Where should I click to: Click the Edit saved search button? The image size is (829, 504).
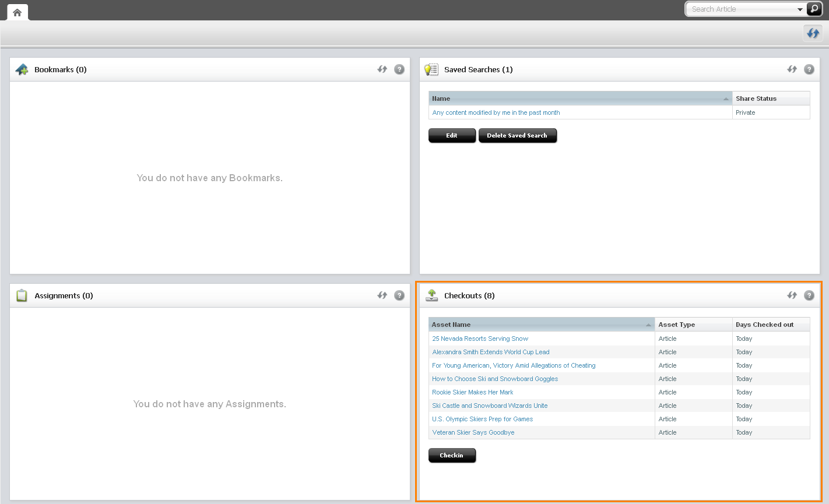pos(452,136)
